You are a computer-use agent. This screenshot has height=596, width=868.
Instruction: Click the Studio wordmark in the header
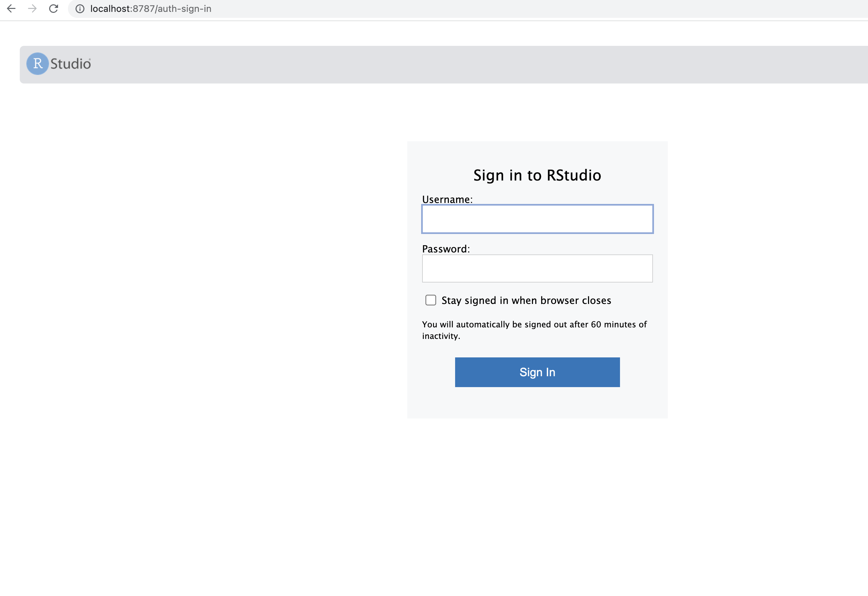point(71,64)
